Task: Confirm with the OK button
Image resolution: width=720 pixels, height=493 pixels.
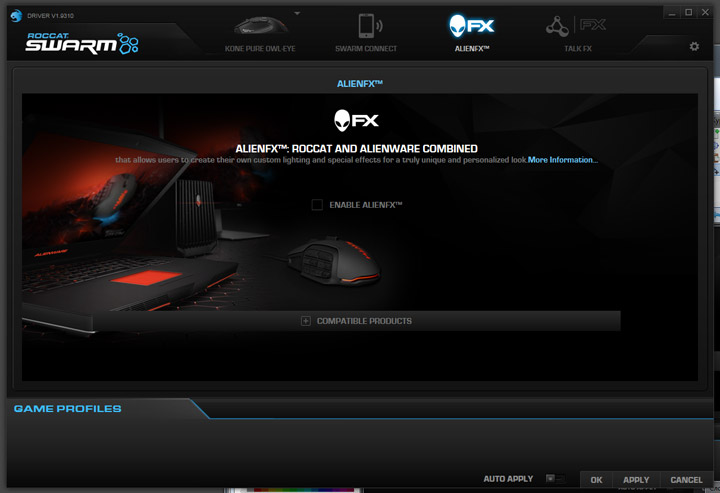Action: pos(596,480)
